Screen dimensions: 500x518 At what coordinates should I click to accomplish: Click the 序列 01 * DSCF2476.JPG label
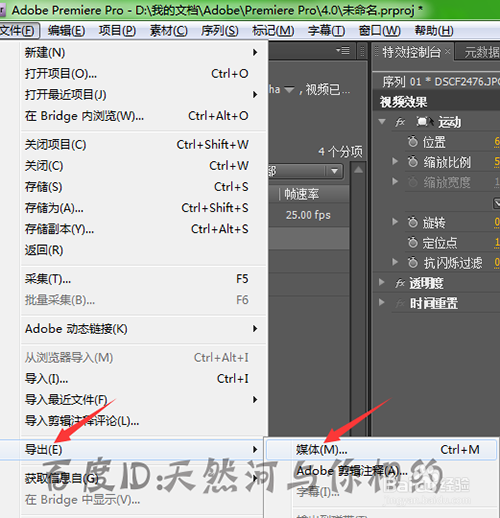pyautogui.click(x=441, y=82)
